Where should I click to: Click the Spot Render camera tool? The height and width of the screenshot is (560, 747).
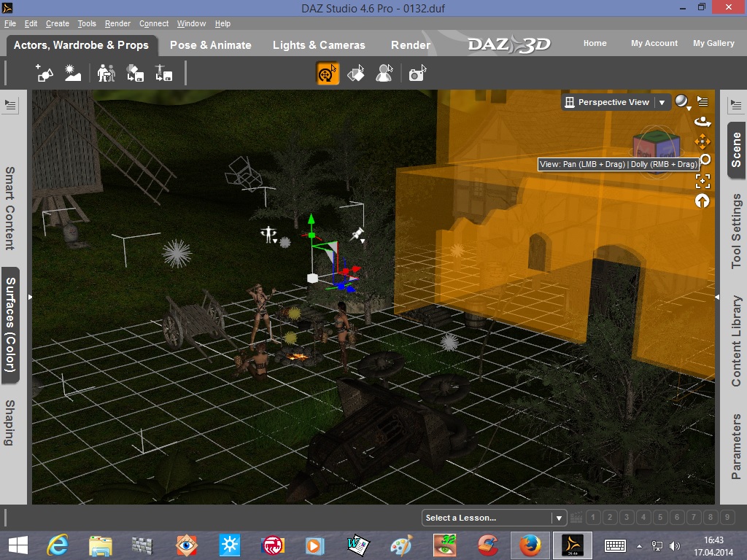click(417, 74)
